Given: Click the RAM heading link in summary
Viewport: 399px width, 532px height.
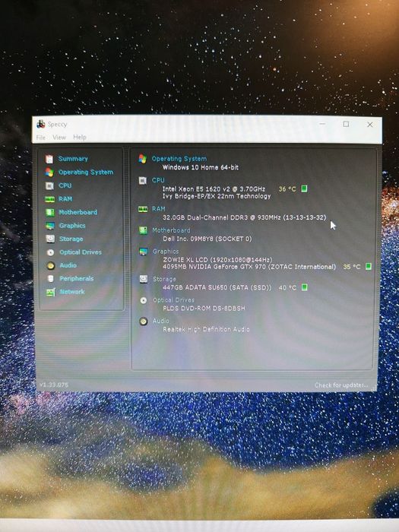Looking at the screenshot, I should [158, 209].
